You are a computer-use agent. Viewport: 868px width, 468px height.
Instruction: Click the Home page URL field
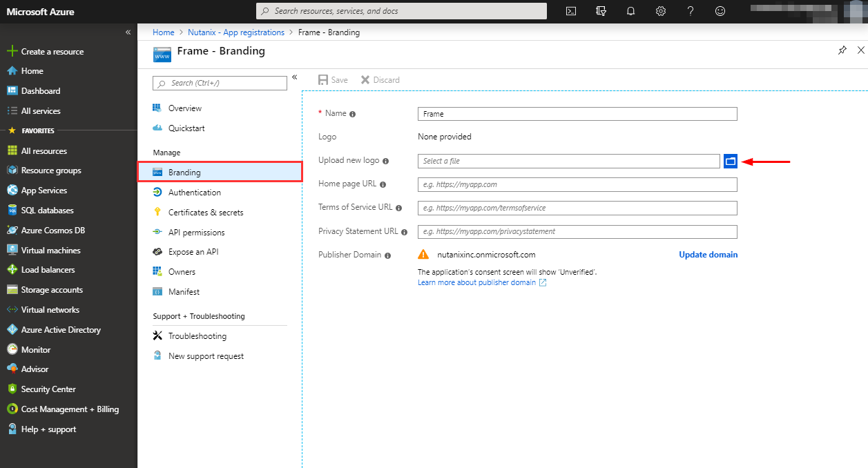click(577, 184)
